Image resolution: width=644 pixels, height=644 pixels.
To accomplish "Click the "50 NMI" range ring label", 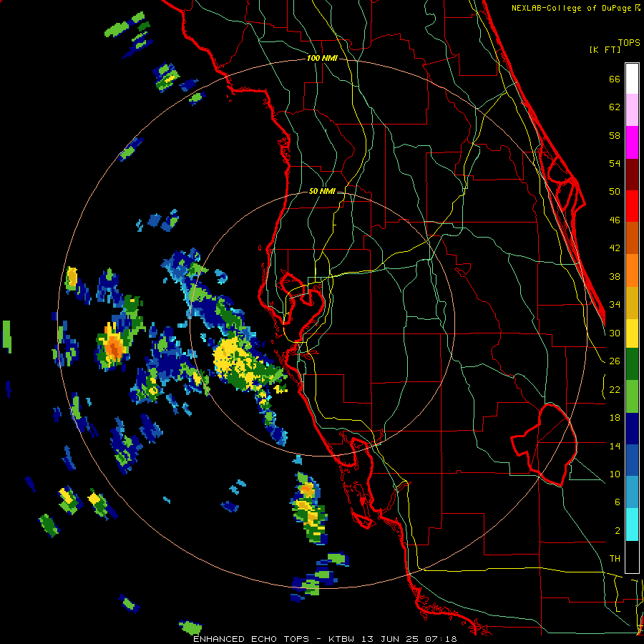I will click(322, 191).
